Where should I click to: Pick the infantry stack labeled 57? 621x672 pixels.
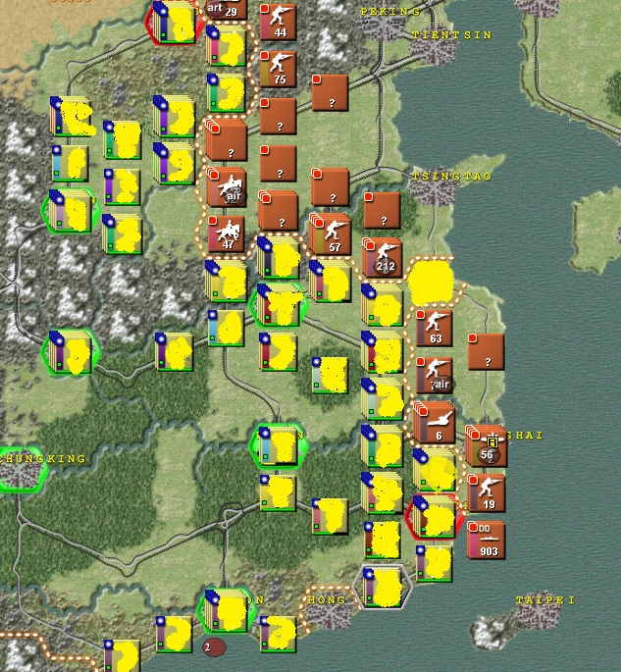click(330, 234)
